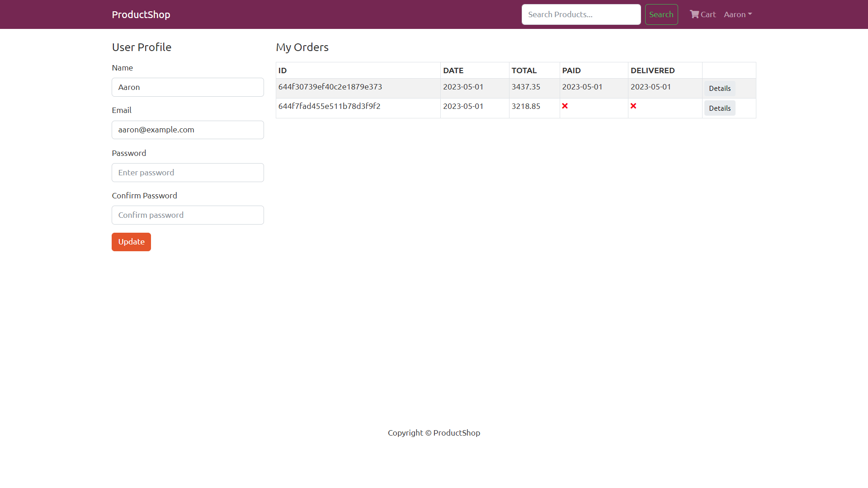The height and width of the screenshot is (488, 868).
Task: Go to ProductShop home link
Action: [x=141, y=14]
